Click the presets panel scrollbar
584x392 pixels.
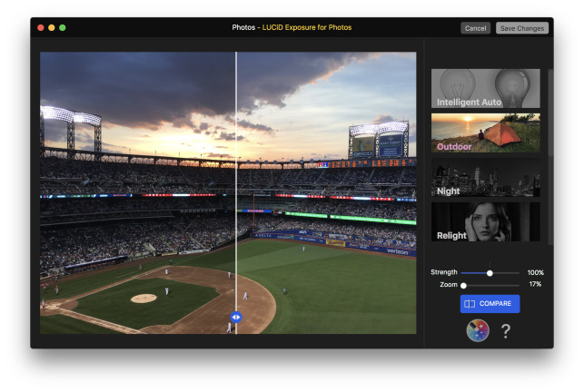(x=549, y=154)
